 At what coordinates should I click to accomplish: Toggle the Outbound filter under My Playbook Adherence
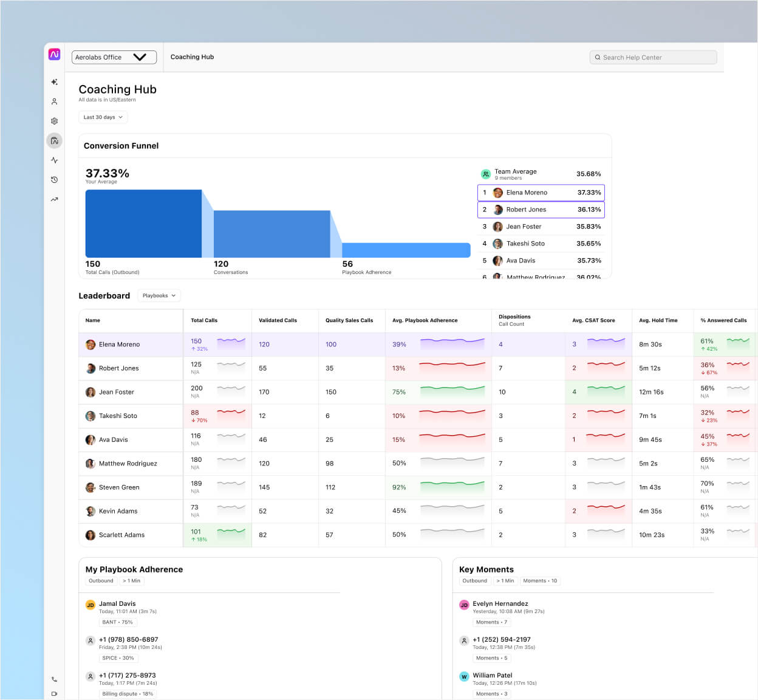coord(101,580)
